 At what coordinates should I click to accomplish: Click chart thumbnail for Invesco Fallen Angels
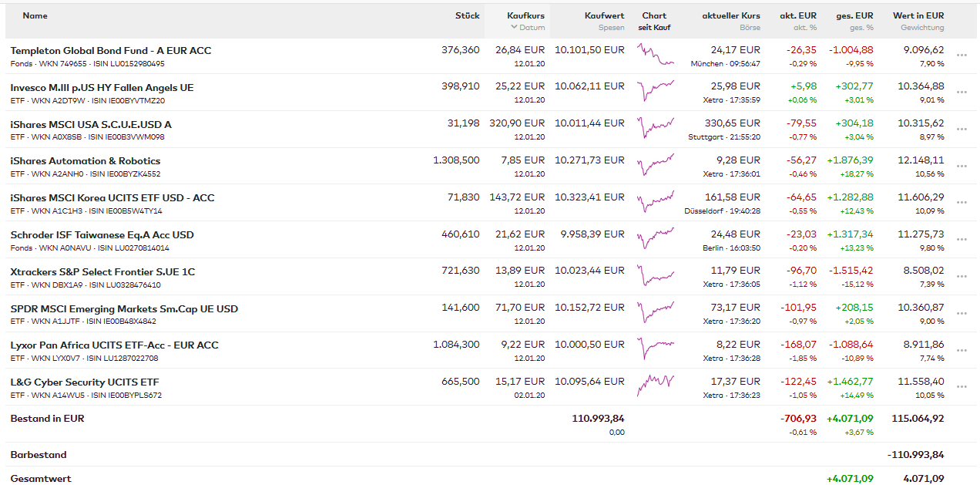[x=655, y=89]
